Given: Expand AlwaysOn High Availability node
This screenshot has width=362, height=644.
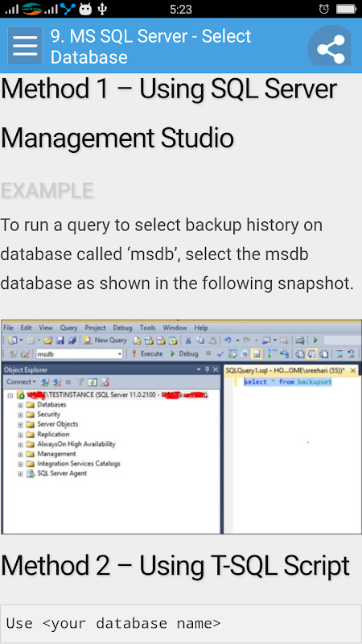Looking at the screenshot, I should point(20,444).
